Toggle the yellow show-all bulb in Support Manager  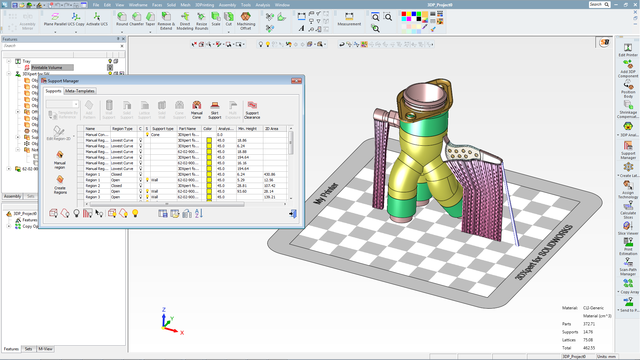[x=135, y=213]
